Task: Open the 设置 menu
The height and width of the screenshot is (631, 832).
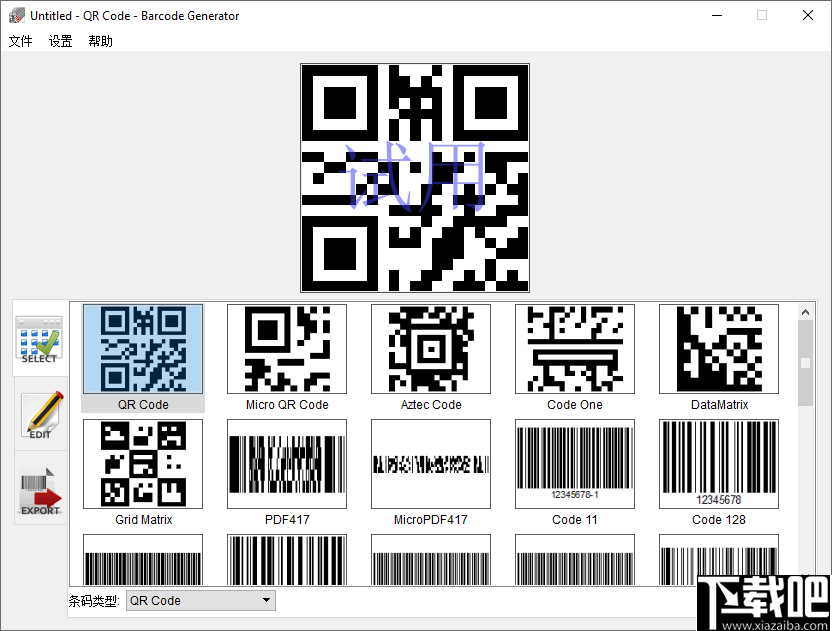Action: coord(59,41)
